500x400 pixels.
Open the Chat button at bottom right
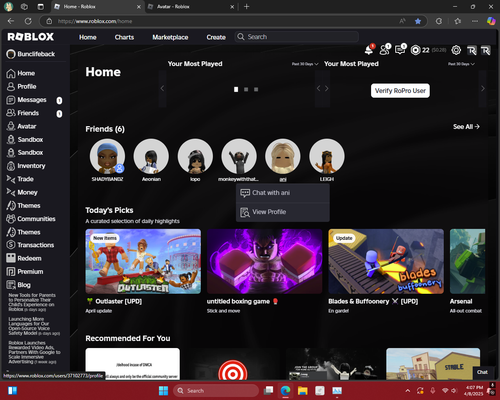pyautogui.click(x=482, y=372)
